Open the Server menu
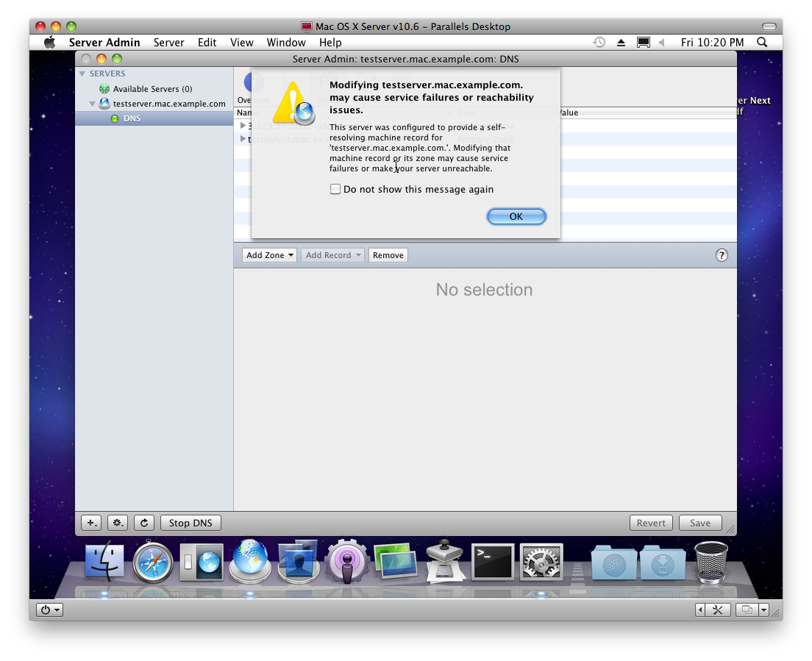 click(x=168, y=43)
